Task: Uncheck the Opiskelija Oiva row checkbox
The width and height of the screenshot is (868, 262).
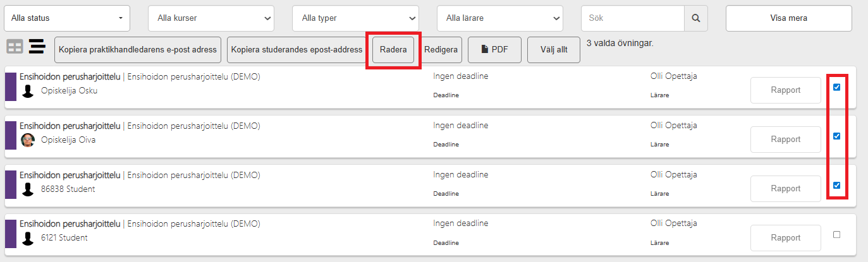Action: point(836,136)
